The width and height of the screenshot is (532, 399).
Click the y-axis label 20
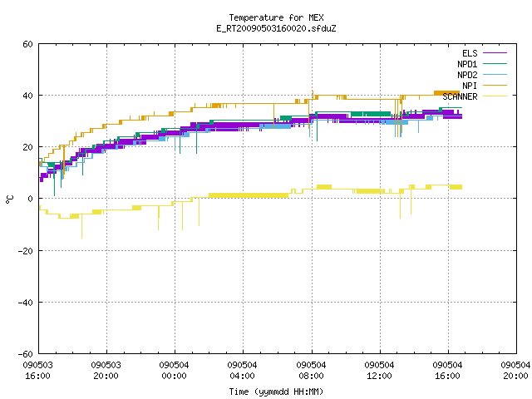[27, 148]
